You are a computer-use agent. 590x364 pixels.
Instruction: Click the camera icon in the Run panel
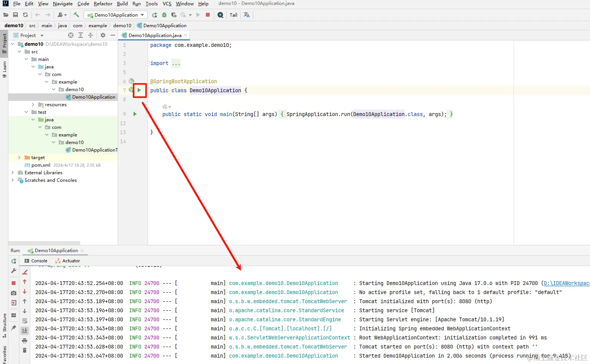[x=14, y=293]
